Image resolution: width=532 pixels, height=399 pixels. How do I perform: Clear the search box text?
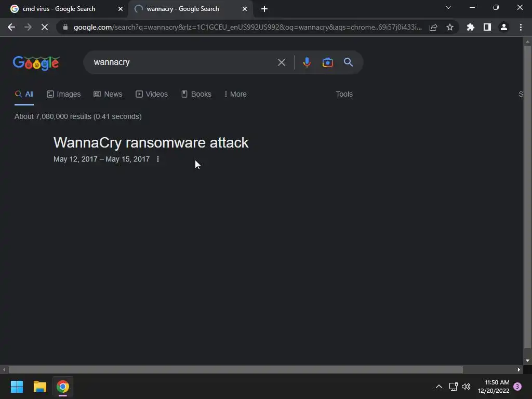(x=281, y=62)
